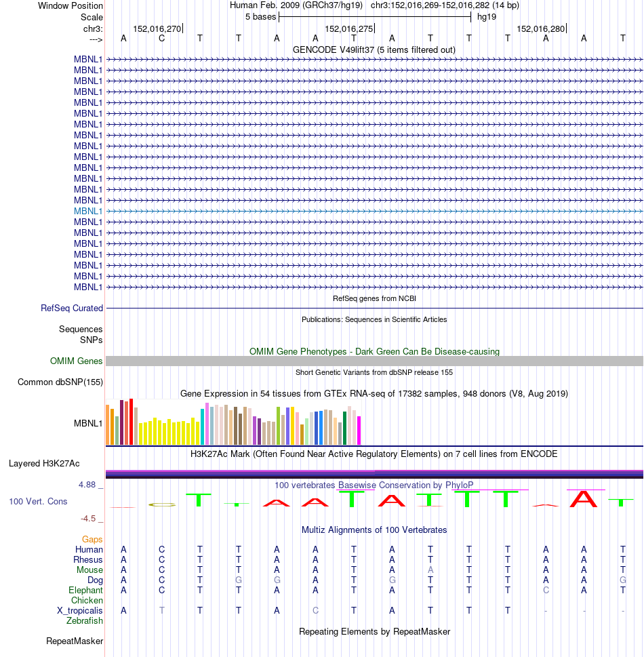Screen dimensions: 644x657
Task: Click the highlighted light-blue MBNL1 transcript label
Action: [88, 211]
